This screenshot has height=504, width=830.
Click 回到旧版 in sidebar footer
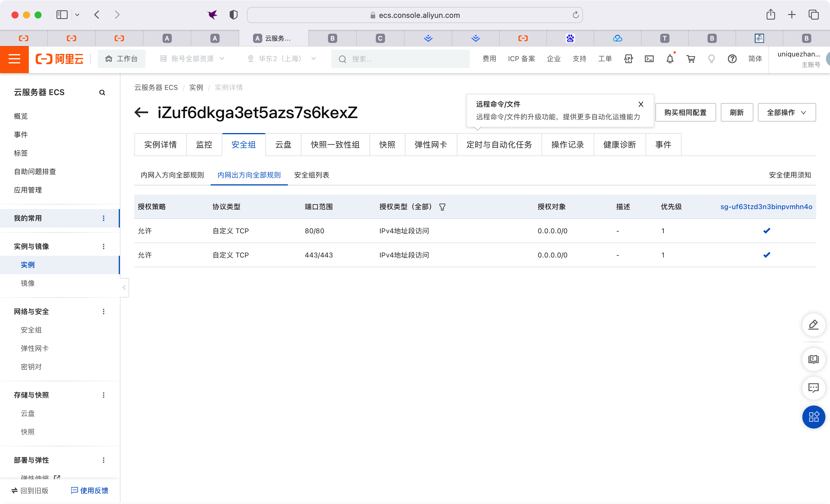click(x=30, y=490)
